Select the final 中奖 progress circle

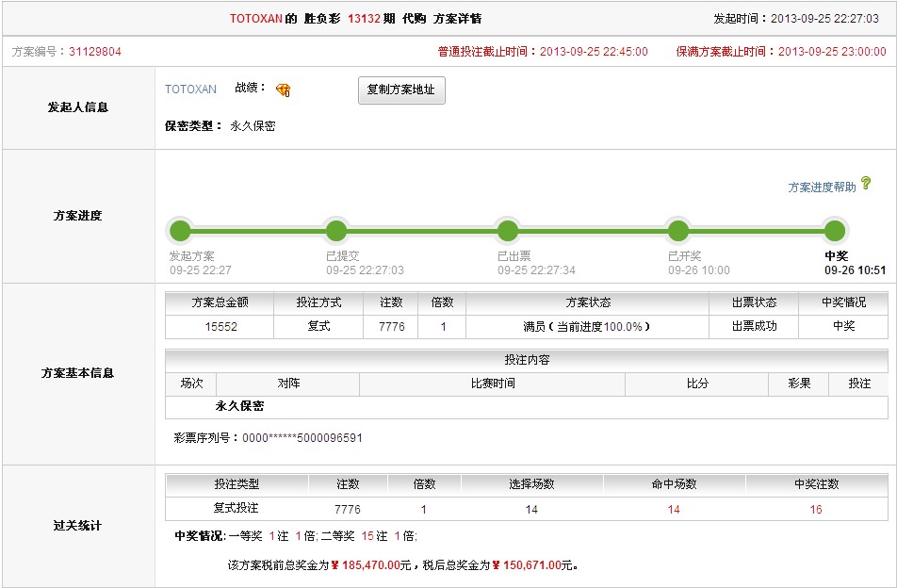coord(834,231)
